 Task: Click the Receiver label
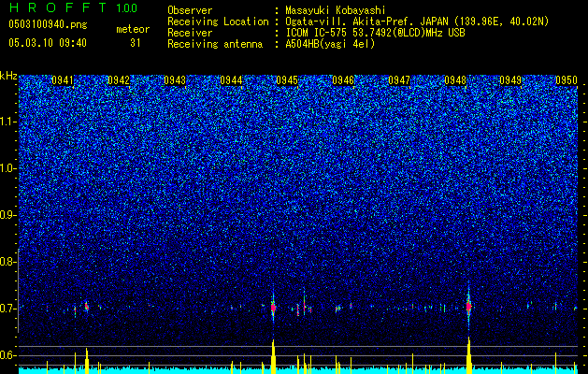coord(190,33)
